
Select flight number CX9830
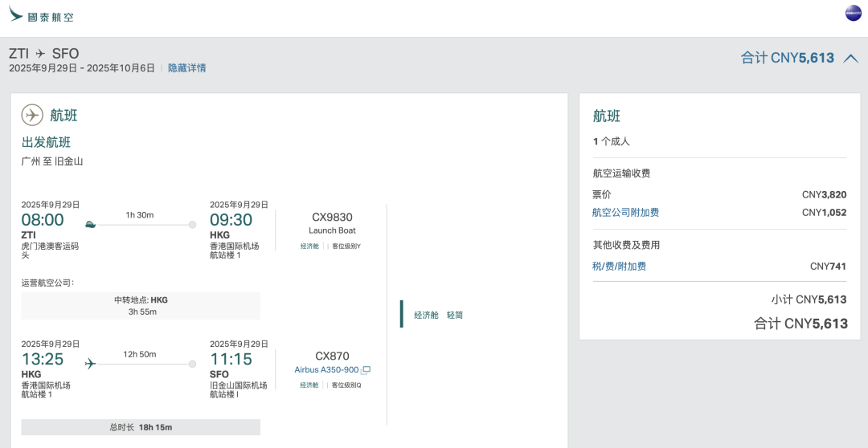coord(332,218)
